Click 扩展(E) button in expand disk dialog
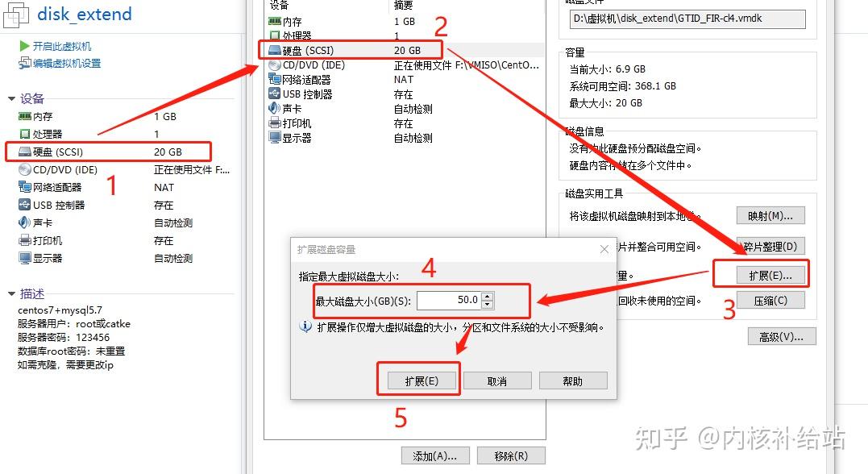The height and width of the screenshot is (474, 868). point(422,381)
